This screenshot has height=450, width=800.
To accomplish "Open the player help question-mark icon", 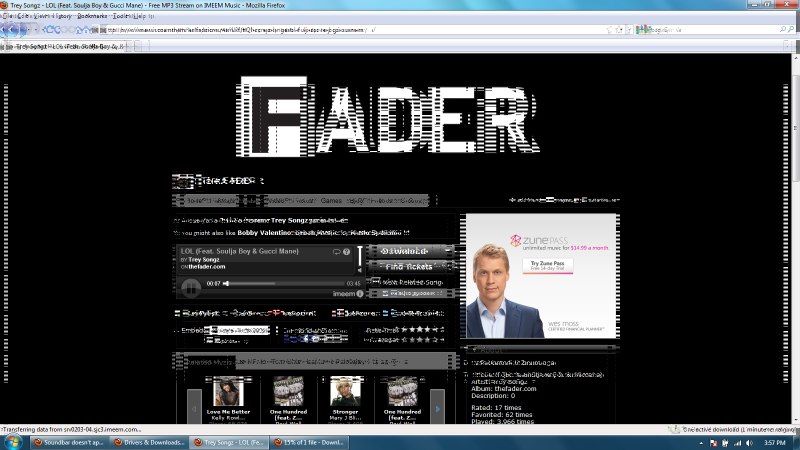I will coord(346,252).
